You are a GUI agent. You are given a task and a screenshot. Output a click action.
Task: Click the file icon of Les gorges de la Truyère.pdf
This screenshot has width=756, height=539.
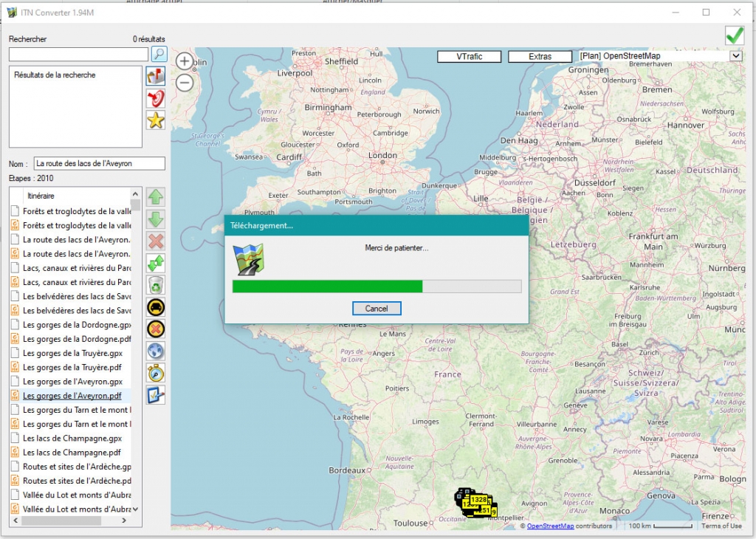15,368
